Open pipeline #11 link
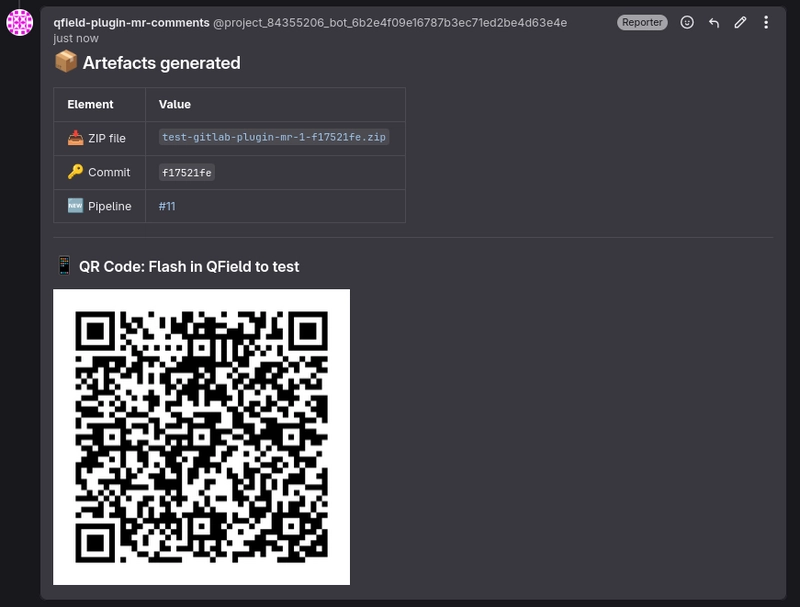Screen dimensions: 800x607 167,206
